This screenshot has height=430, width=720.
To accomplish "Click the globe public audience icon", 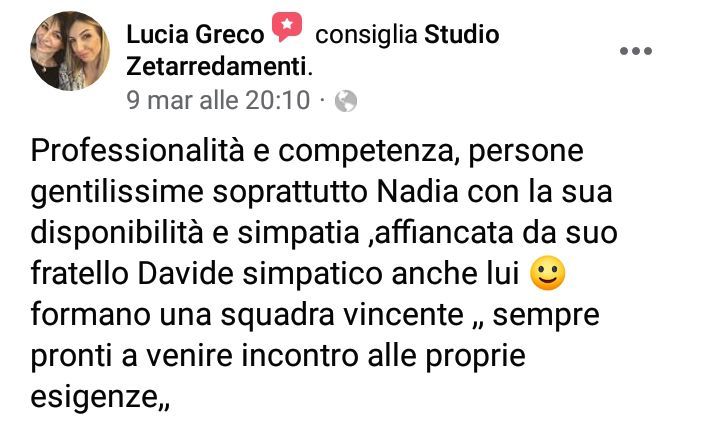I will (x=346, y=101).
